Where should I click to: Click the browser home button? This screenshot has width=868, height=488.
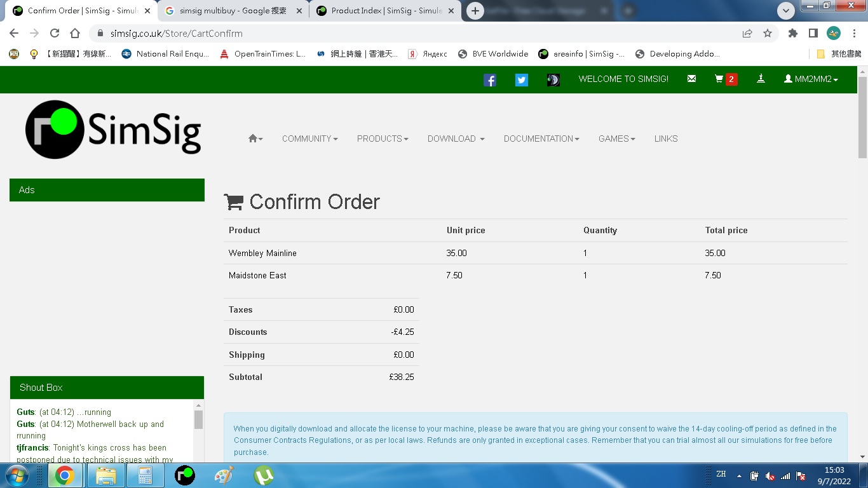click(75, 33)
